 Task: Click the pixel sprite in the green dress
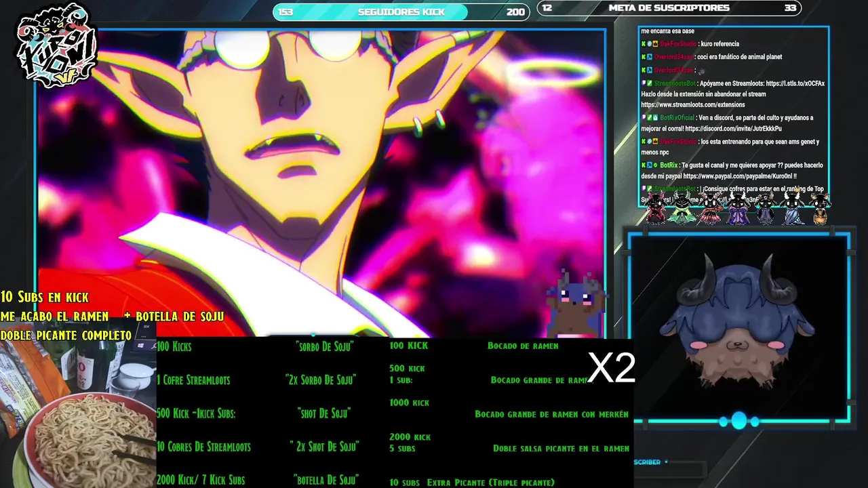pyautogui.click(x=682, y=207)
